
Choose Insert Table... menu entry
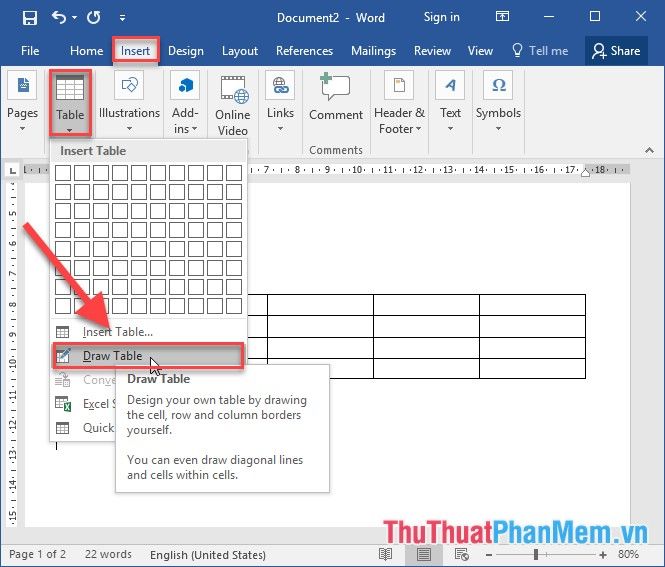(148, 332)
